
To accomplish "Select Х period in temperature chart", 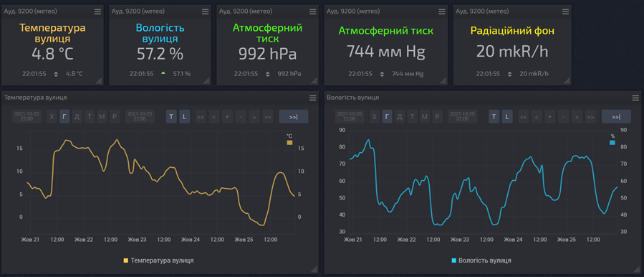I will (52, 116).
